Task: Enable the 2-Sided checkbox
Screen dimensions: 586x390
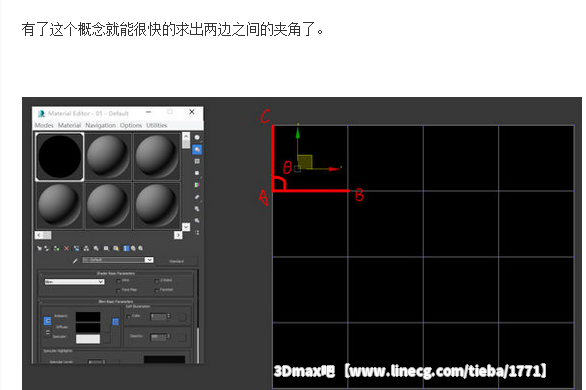Action: coord(157,281)
